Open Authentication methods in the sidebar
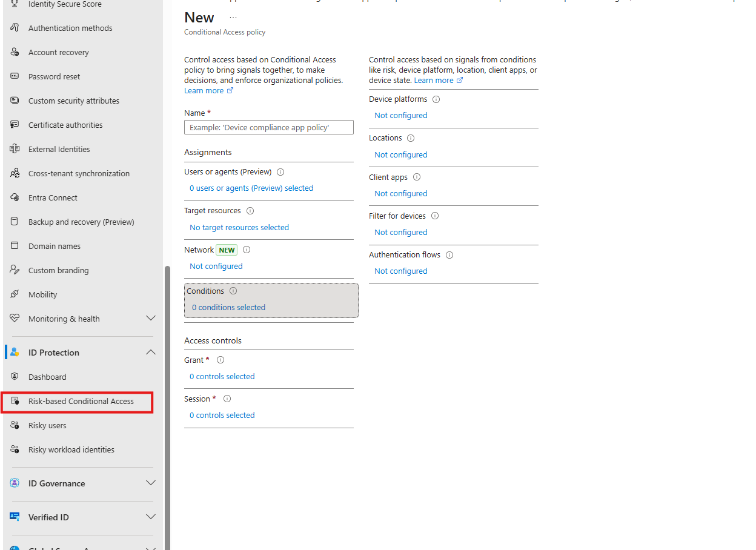Viewport: 756px width, 550px height. pos(70,28)
